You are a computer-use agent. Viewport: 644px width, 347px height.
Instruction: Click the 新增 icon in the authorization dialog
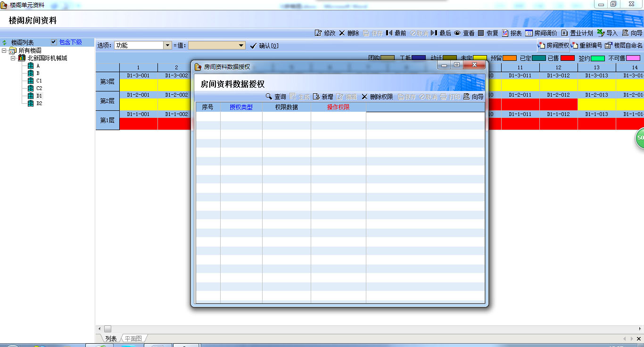click(316, 97)
